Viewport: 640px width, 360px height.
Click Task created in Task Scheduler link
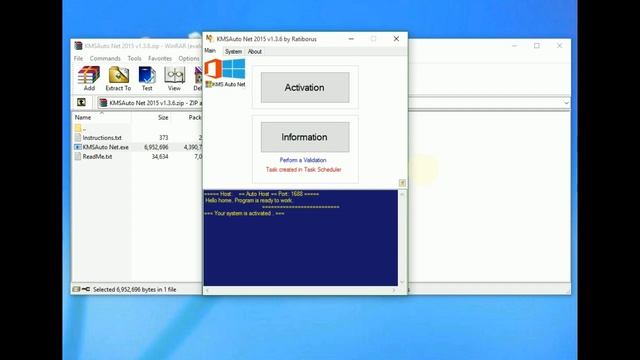click(x=304, y=169)
